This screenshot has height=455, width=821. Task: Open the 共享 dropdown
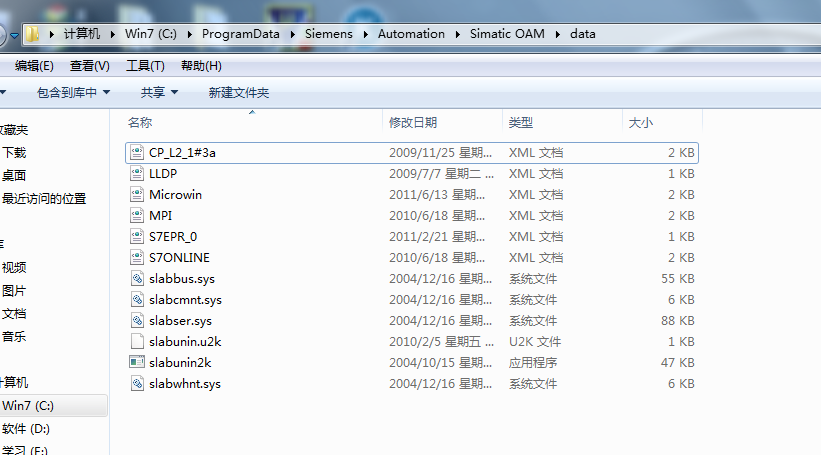coord(159,93)
